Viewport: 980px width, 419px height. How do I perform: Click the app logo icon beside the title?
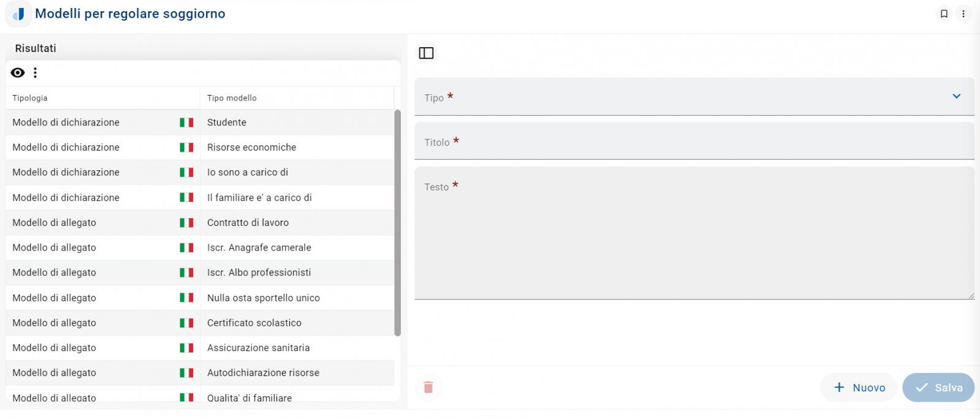[x=18, y=14]
